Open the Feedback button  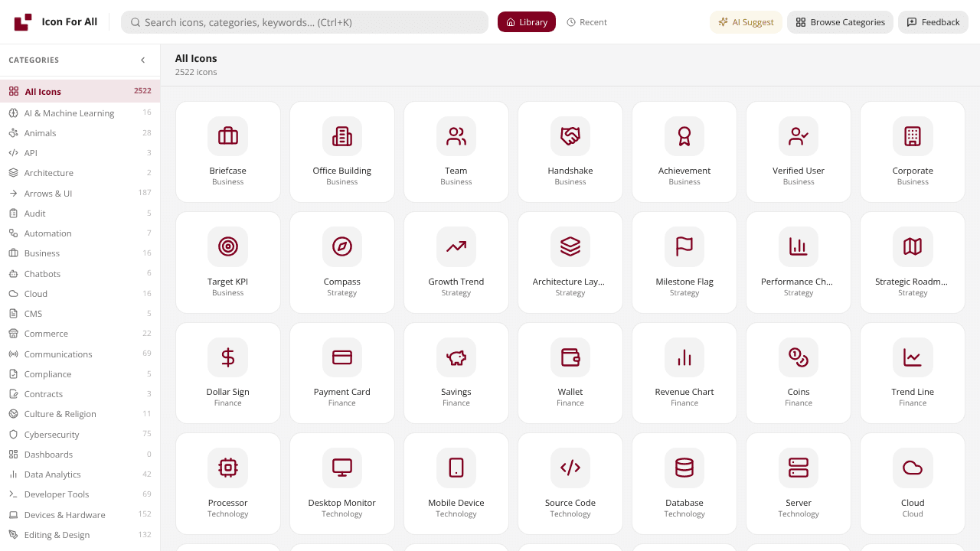933,22
